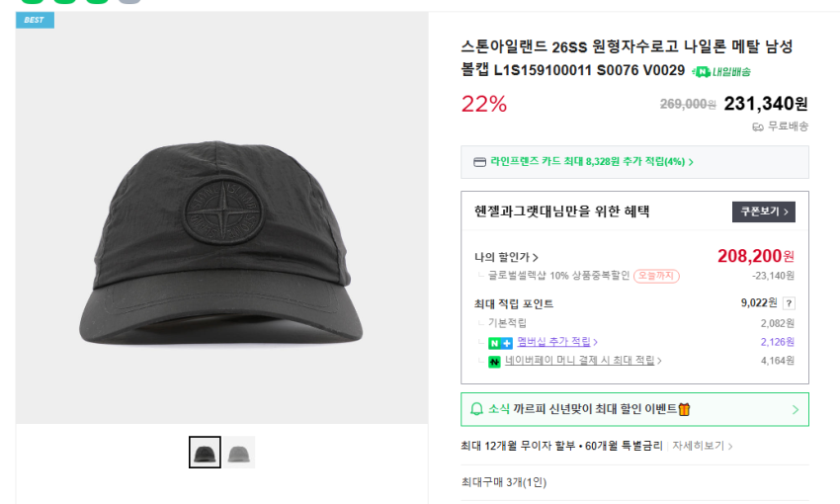Viewport: 840px width, 504px height.
Task: Open the 라인프렌즈 카드 추가 적립 link
Action: tap(591, 162)
